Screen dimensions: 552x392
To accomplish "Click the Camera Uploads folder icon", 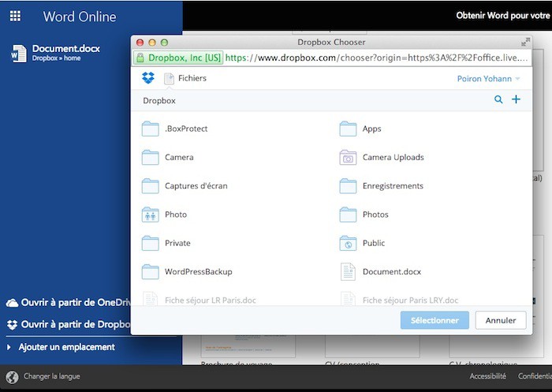I will pyautogui.click(x=348, y=158).
